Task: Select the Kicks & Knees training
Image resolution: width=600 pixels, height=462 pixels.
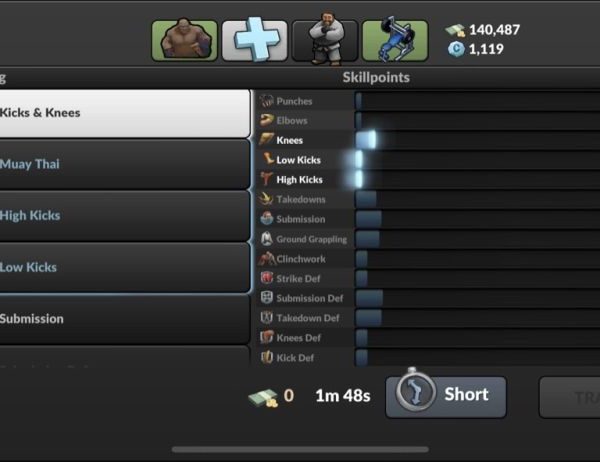Action: tap(125, 113)
